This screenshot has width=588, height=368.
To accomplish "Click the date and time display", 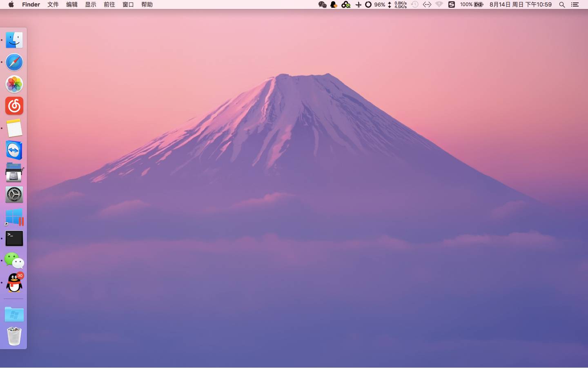I will point(520,4).
